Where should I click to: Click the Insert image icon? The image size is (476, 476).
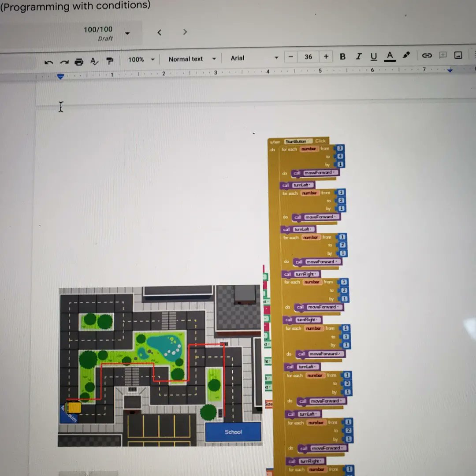[x=458, y=55]
